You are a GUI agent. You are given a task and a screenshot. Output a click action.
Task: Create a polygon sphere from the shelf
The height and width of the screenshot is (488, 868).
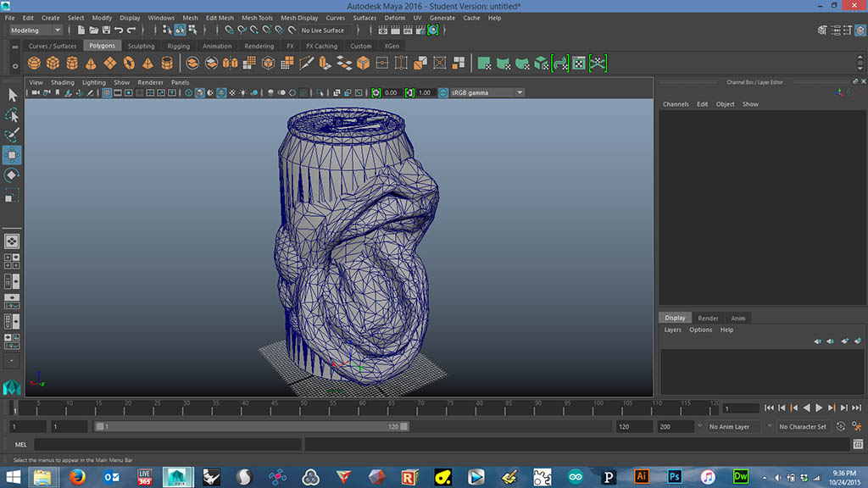coord(34,64)
